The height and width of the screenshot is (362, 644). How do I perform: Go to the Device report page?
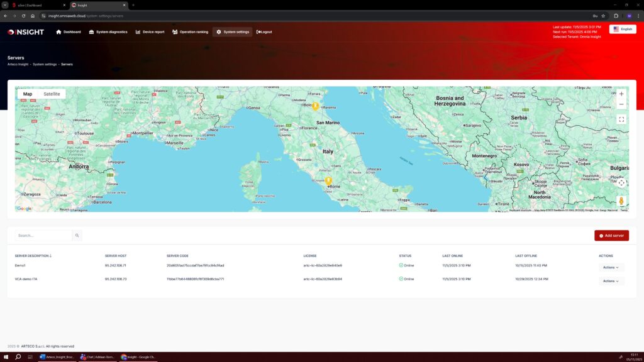150,32
